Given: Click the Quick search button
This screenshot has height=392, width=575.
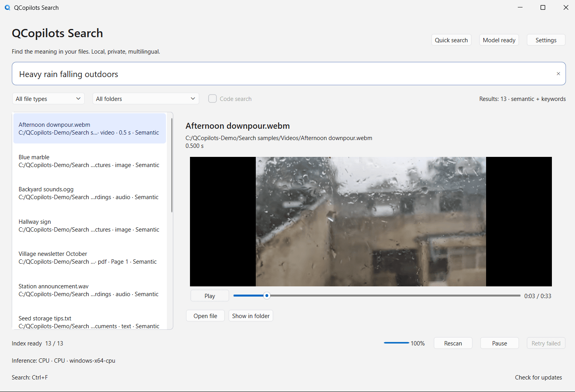Looking at the screenshot, I should (x=451, y=40).
